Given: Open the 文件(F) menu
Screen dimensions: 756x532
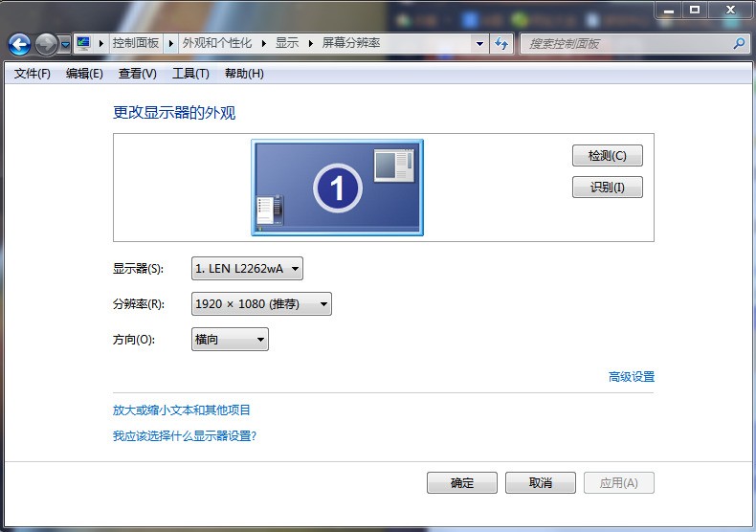Looking at the screenshot, I should coord(33,74).
